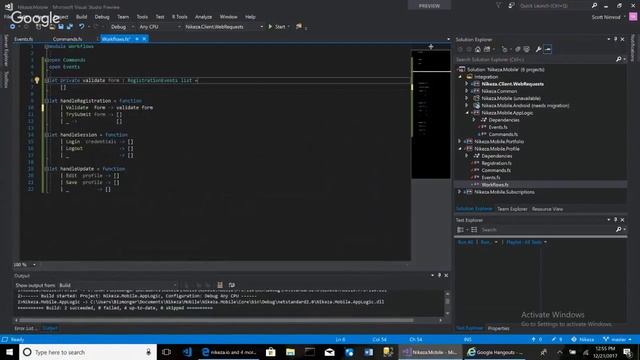Click the Navigate Backward toolbar icon
Image resolution: width=640 pixels, height=360 pixels.
coord(13,27)
